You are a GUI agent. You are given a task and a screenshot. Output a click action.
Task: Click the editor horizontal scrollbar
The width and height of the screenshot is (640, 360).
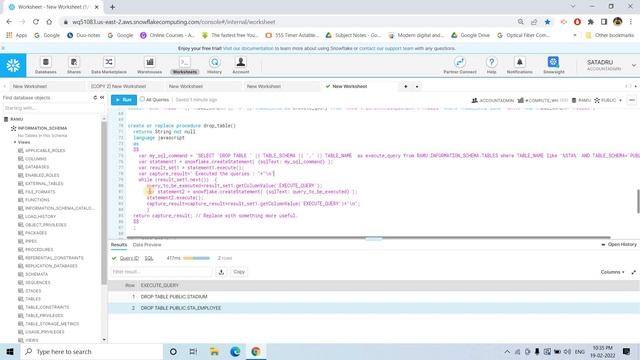pyautogui.click(x=369, y=238)
